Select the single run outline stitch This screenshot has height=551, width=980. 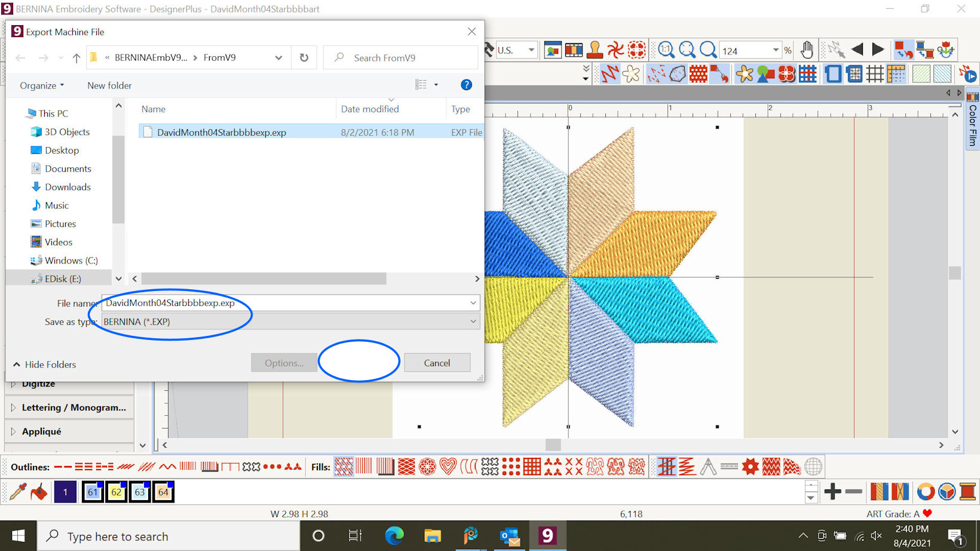pos(63,467)
